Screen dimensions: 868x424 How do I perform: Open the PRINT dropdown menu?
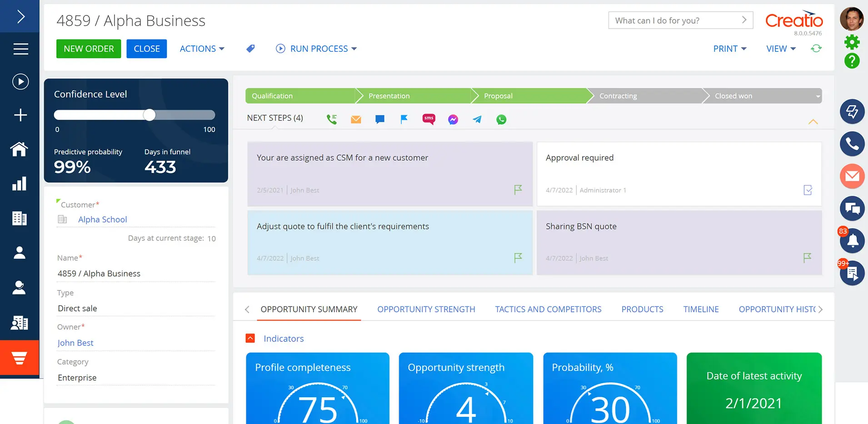[x=729, y=49]
